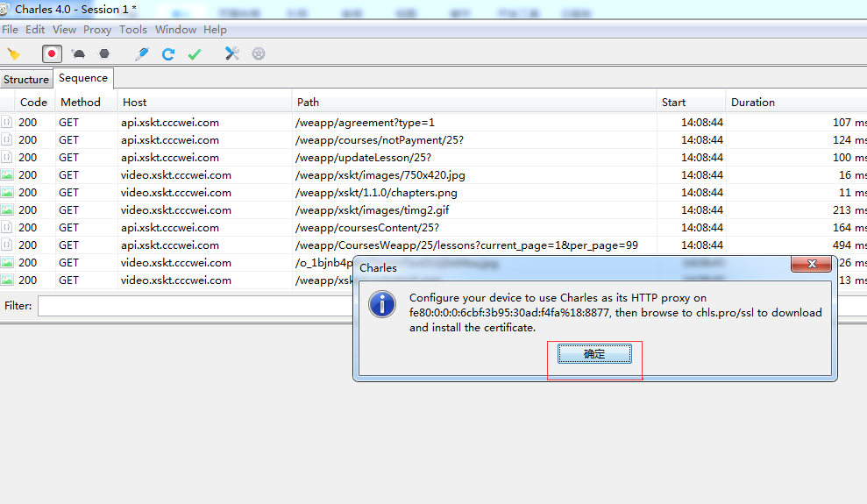Click the Charles app icon in title bar
Viewport: 867px width, 504px height.
4,10
